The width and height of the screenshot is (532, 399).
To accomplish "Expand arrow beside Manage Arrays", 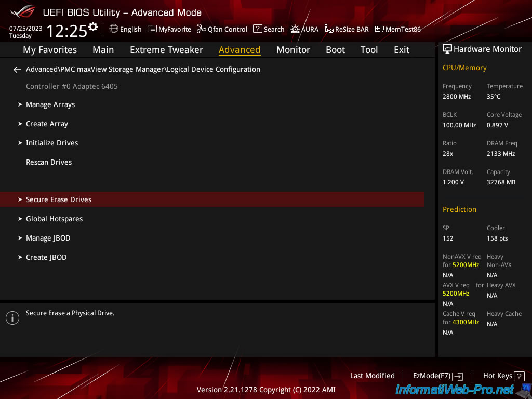I will coord(20,104).
